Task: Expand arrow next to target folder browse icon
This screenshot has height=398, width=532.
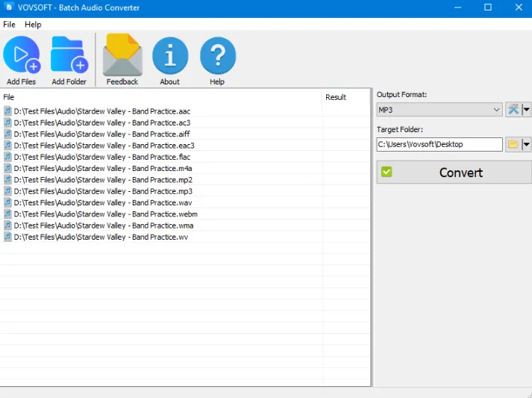Action: (x=526, y=144)
